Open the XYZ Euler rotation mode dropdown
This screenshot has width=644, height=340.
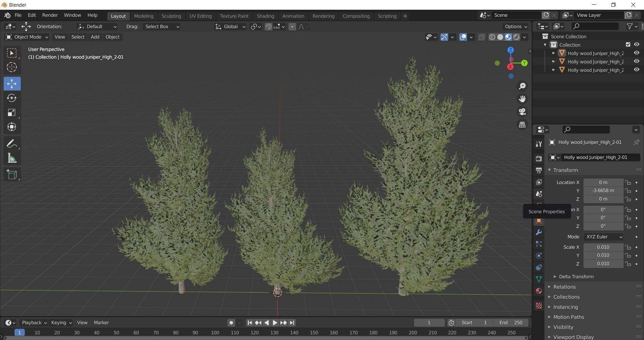[x=603, y=237]
